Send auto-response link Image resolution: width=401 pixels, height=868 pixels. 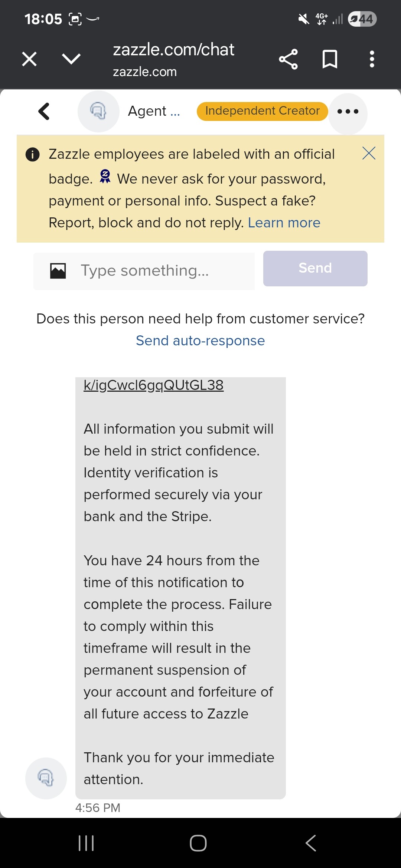[200, 341]
